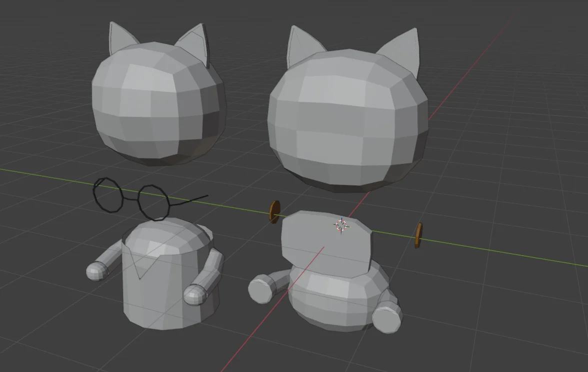Select the brown disc at the far right
The width and height of the screenshot is (588, 372).
coord(418,235)
